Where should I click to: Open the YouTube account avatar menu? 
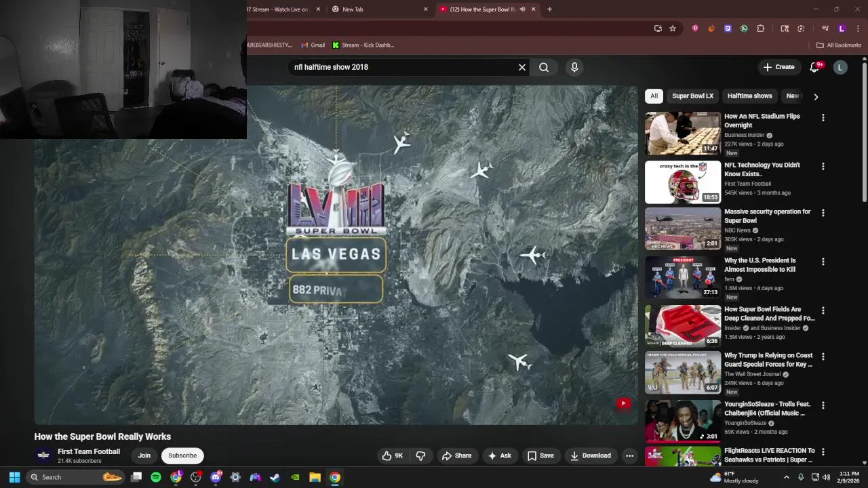(840, 67)
